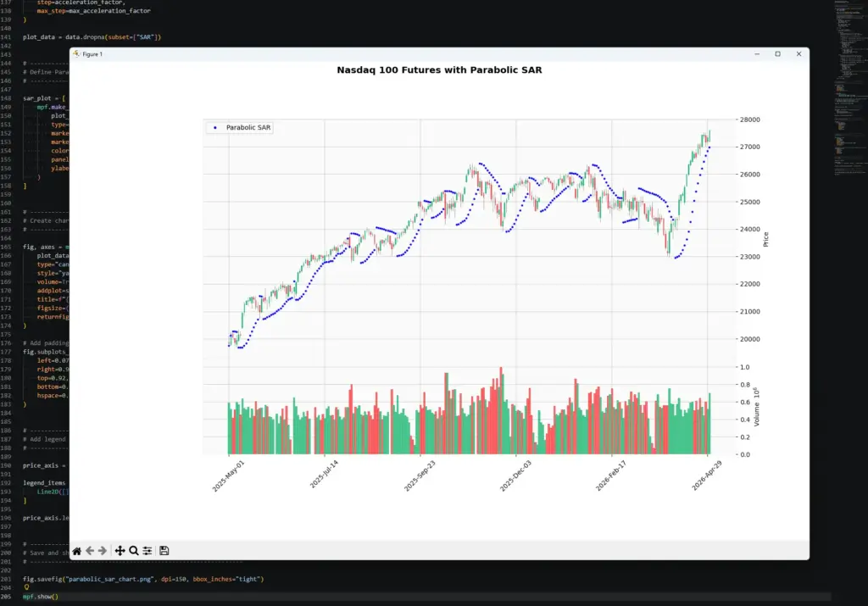The image size is (868, 606).
Task: Click the 2025-Sep-23 date label
Action: 420,476
